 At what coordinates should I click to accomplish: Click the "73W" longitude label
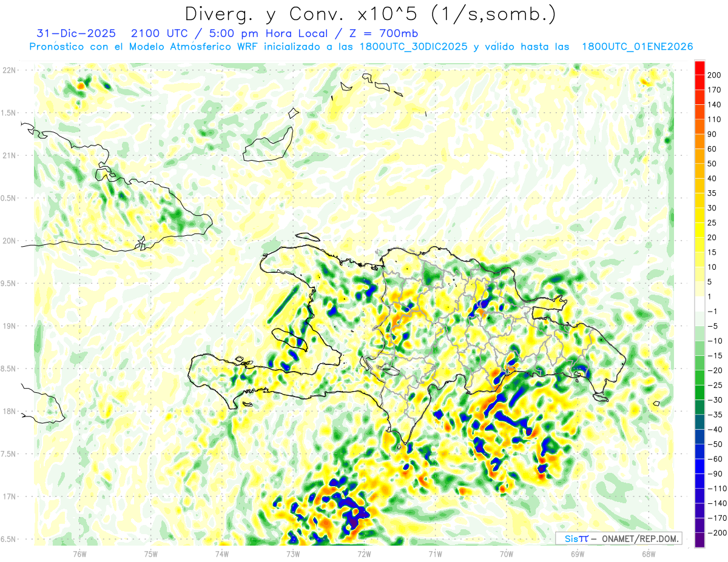point(293,554)
